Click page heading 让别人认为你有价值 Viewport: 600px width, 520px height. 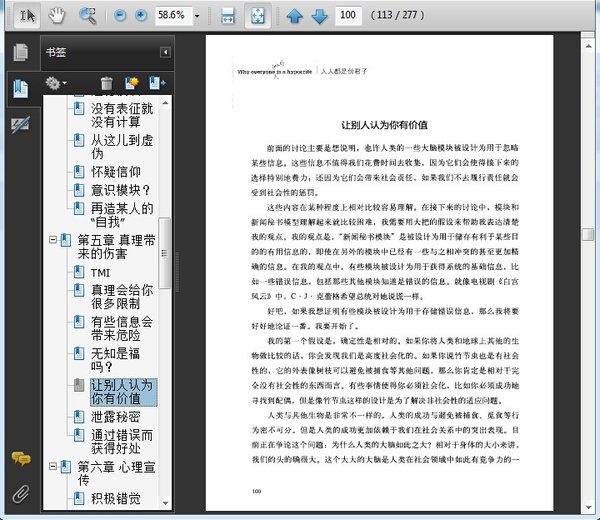click(384, 125)
